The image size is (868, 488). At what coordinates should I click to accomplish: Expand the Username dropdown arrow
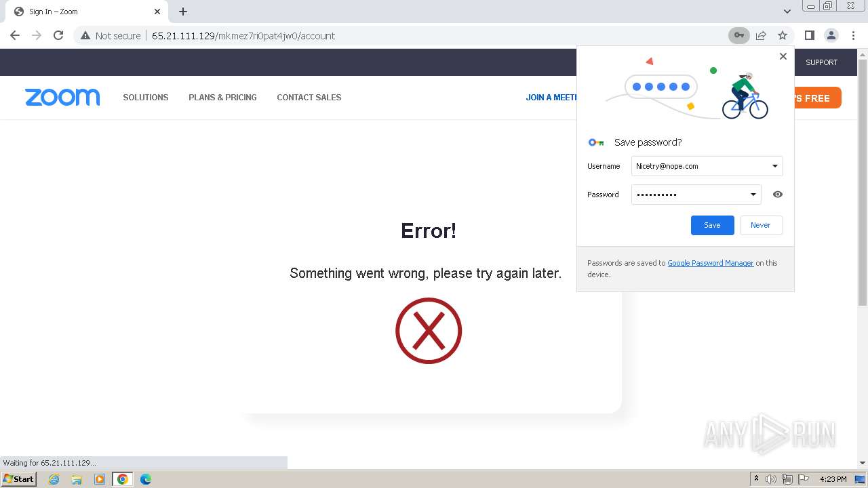(775, 166)
